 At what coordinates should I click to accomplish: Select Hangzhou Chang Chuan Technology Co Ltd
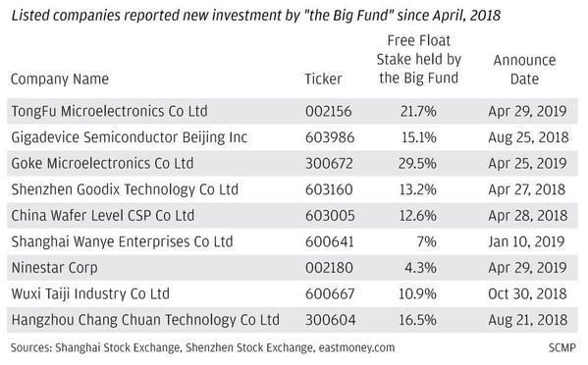(145, 320)
